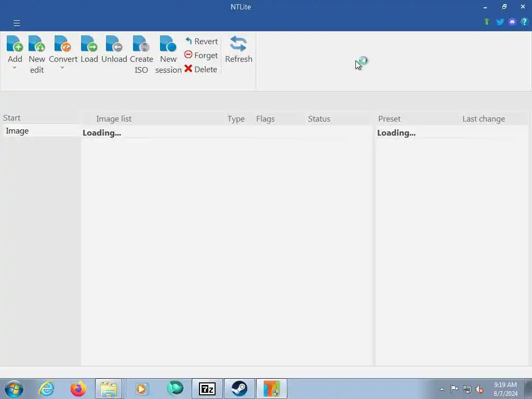Viewport: 532px width, 399px height.
Task: Click Loading… text in Image list
Action: (102, 132)
